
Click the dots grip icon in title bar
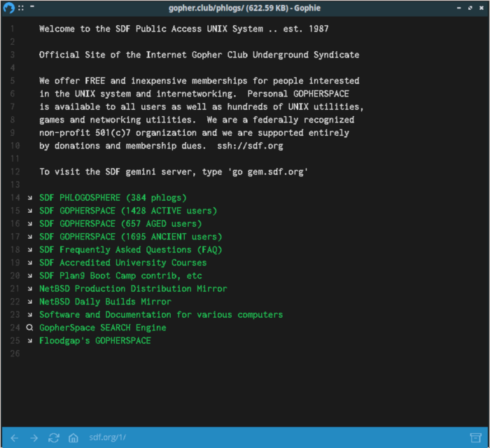click(x=21, y=8)
